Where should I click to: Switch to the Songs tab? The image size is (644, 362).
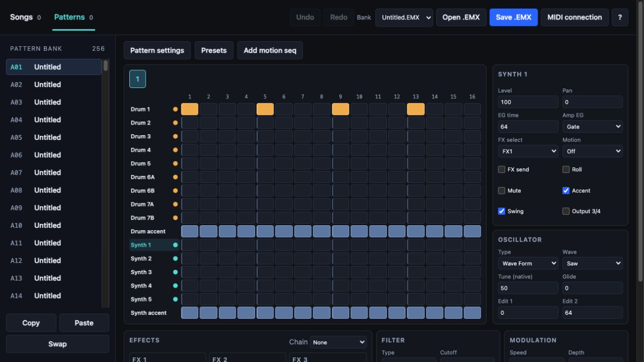point(25,17)
